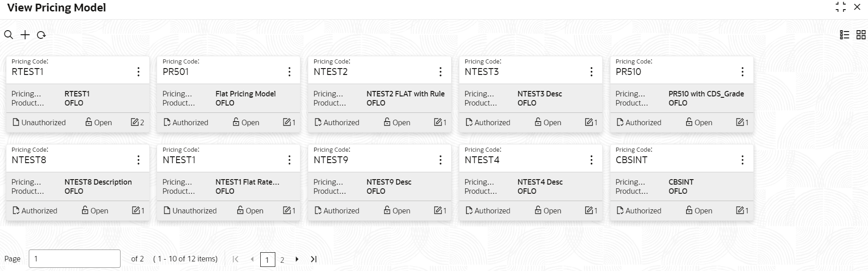868x271 pixels.
Task: Open the kebab menu on PR510 card
Action: 742,71
